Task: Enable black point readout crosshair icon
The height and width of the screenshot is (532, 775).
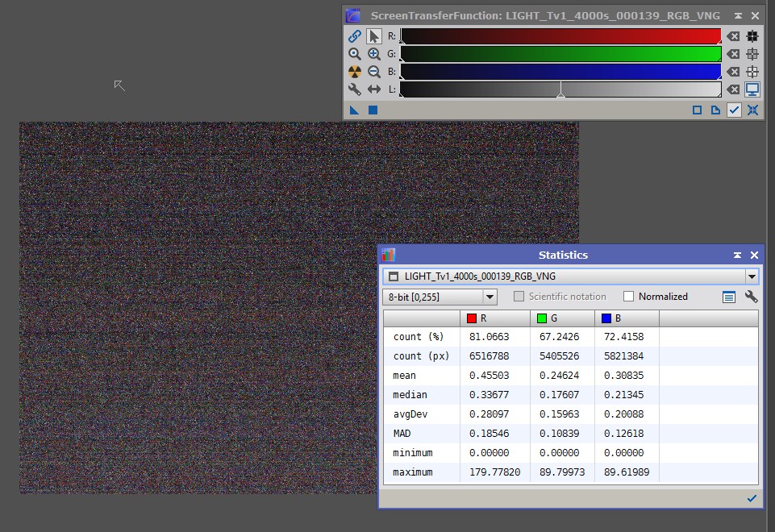Action: [752, 36]
